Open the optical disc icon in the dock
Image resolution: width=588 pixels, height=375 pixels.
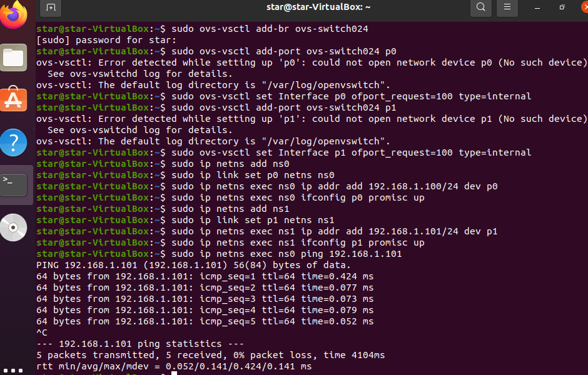pyautogui.click(x=14, y=227)
